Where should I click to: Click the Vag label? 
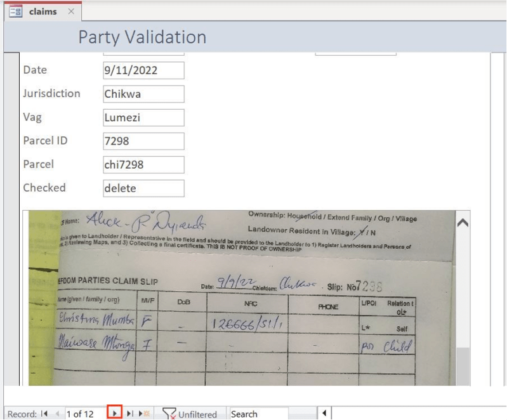32,117
